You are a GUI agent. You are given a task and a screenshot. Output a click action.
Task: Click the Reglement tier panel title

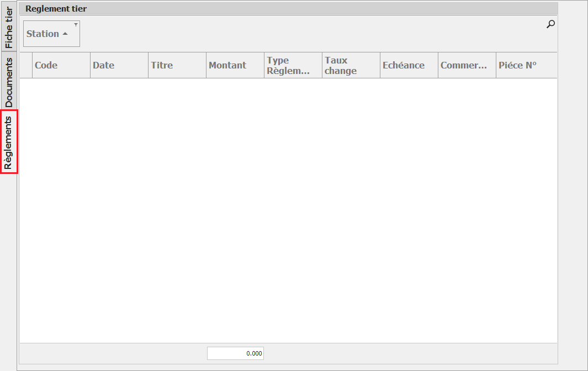[56, 9]
